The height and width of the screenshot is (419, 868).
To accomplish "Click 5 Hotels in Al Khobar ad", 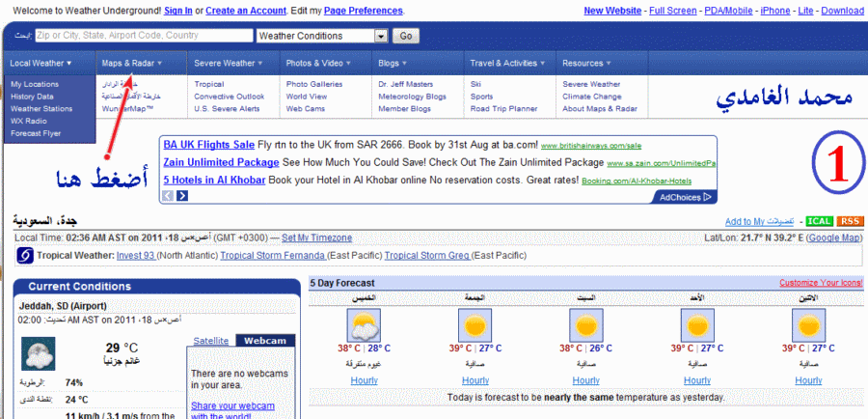I will point(214,180).
